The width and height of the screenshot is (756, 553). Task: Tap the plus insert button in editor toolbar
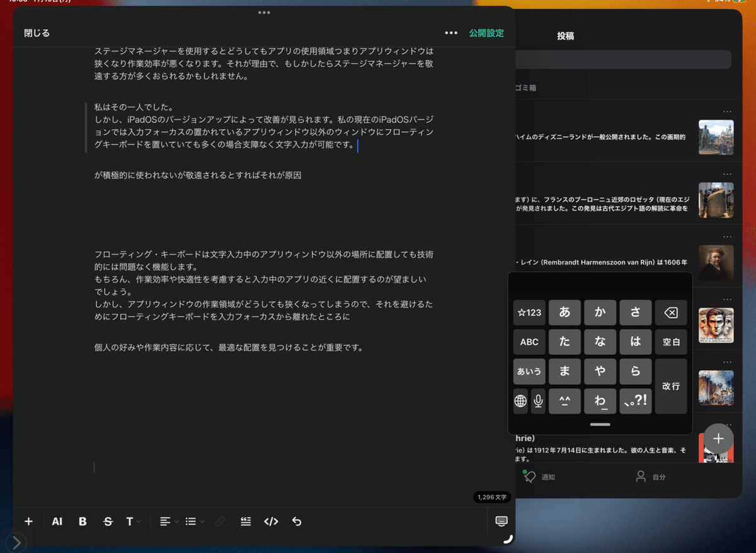coord(28,521)
